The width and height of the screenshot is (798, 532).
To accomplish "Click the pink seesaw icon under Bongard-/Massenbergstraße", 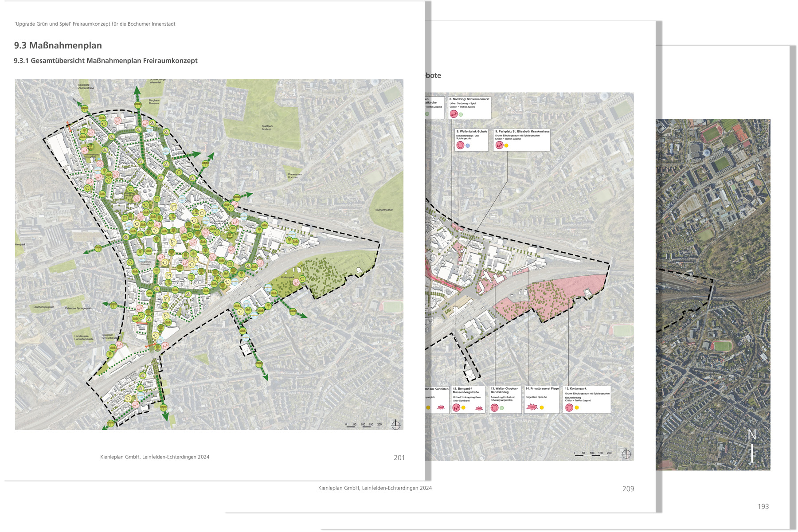I will [x=456, y=407].
